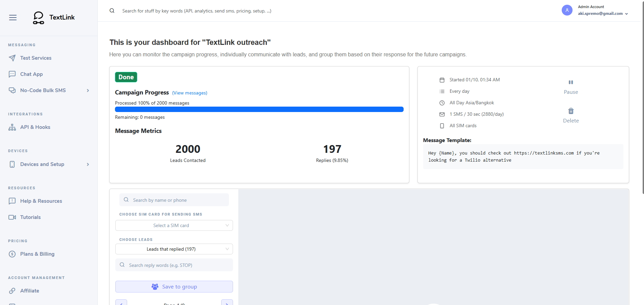The image size is (644, 305).
Task: Click the search magnifier icon in header
Action: 112,11
